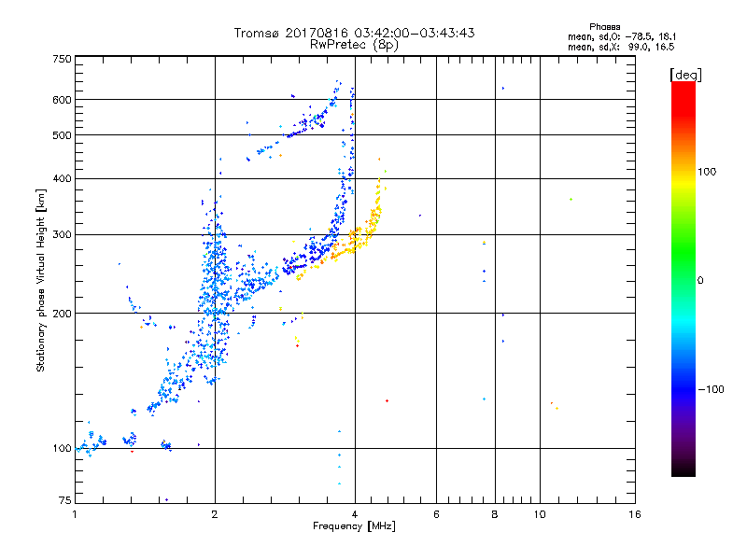Click the '750' y-axis tick label

click(62, 59)
